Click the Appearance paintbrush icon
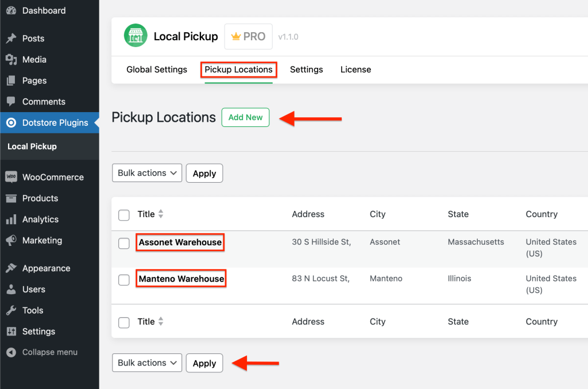This screenshot has height=389, width=588. (11, 268)
